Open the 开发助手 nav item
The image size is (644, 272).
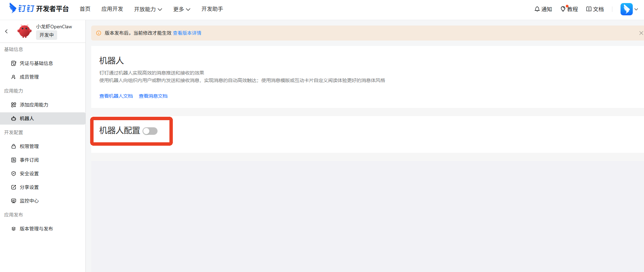(x=212, y=9)
